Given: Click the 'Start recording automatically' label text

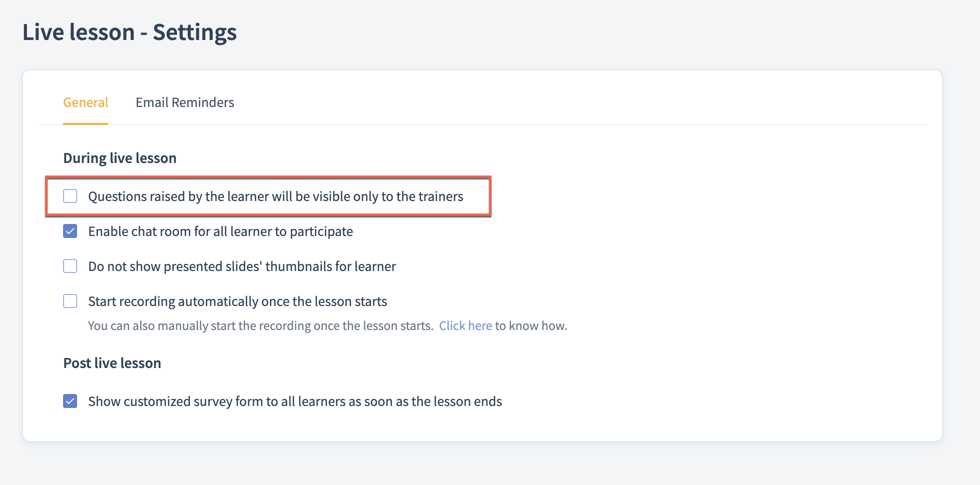Looking at the screenshot, I should click(238, 301).
